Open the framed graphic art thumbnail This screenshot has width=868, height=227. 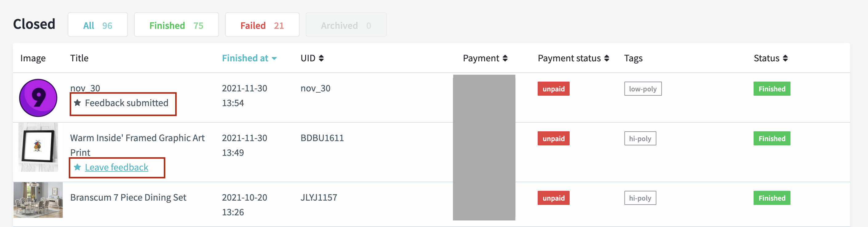coord(38,147)
